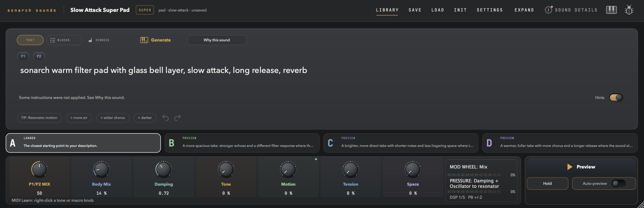This screenshot has width=644, height=208.
Task: Select loaded variation A card
Action: click(83, 143)
